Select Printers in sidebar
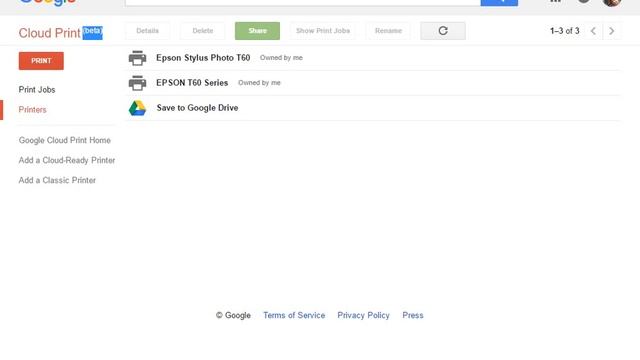640x360 pixels. pos(33,110)
